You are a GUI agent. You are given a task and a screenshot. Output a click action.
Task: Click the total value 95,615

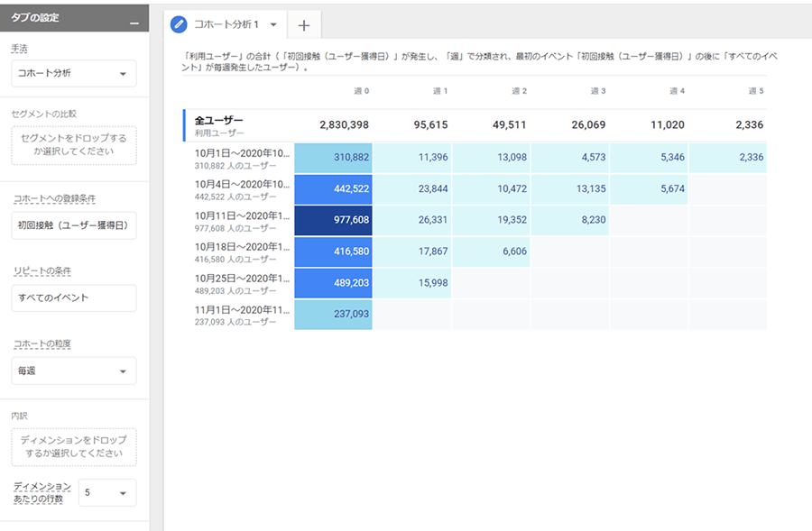point(430,124)
